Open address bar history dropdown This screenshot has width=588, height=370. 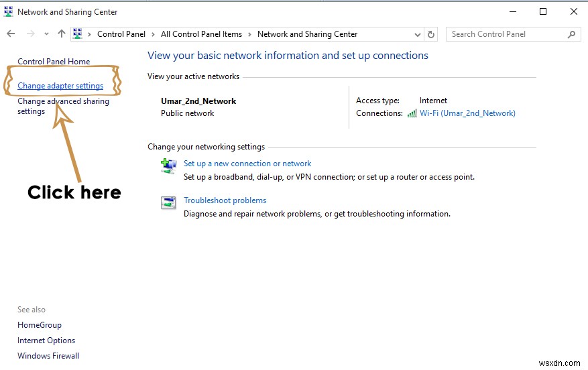click(418, 34)
